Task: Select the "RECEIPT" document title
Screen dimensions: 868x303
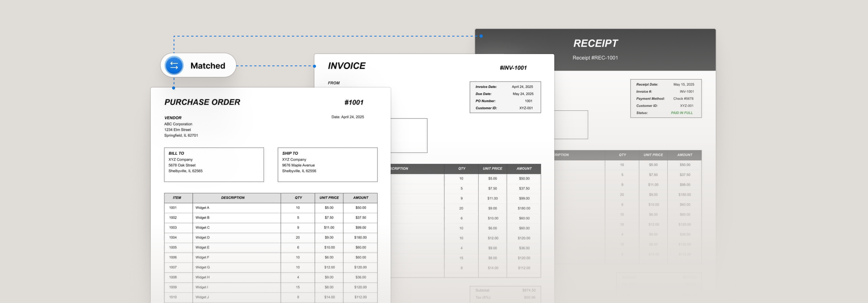Action: pyautogui.click(x=596, y=43)
